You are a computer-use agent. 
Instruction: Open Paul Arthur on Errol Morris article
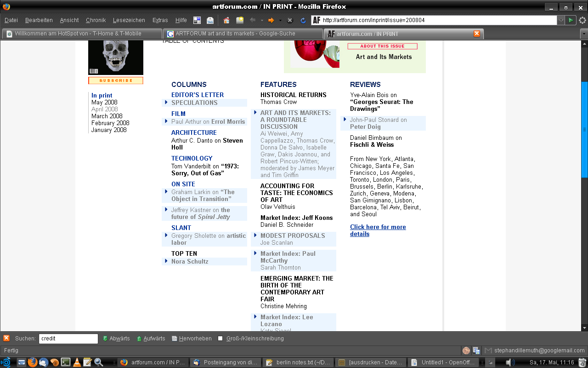[x=208, y=121]
